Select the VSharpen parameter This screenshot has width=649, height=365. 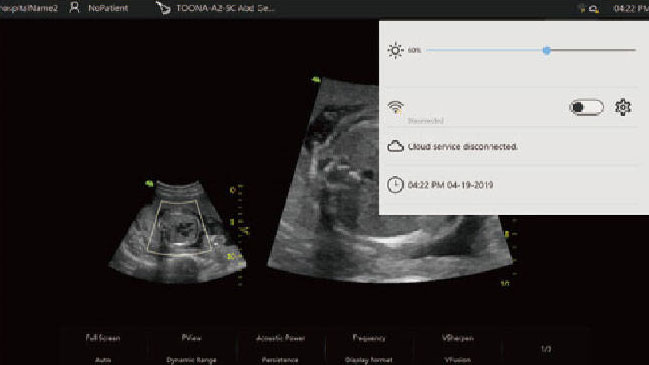457,338
